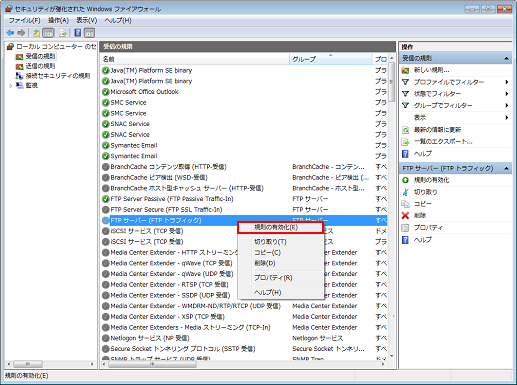Viewport: 517px width, 385px height.
Task: Click green 規則の有効化 action icon
Action: (405, 180)
